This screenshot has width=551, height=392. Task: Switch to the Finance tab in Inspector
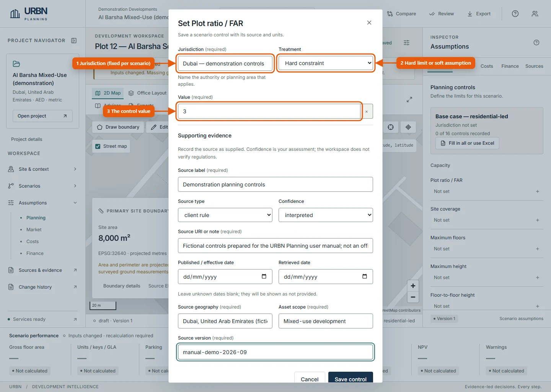(510, 66)
